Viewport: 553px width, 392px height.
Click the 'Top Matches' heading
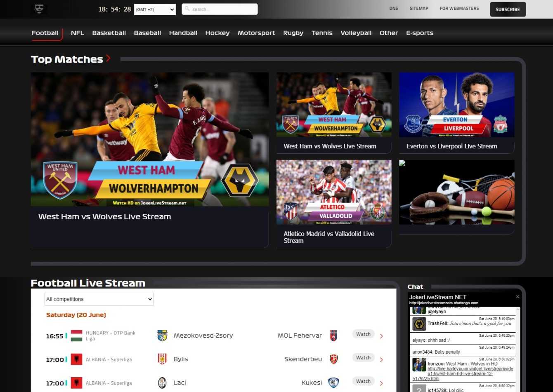tap(67, 59)
